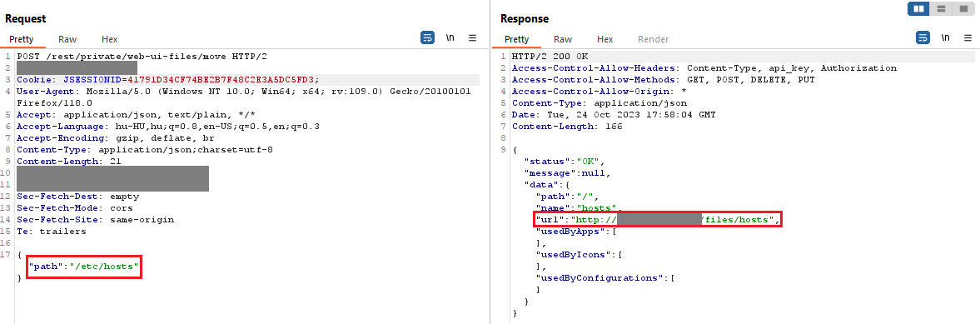This screenshot has width=980, height=324.
Task: Open Render tab in Response pane
Action: (x=653, y=39)
